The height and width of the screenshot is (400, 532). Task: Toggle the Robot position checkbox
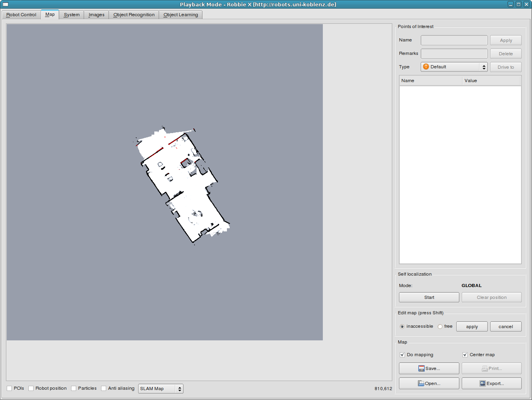pyautogui.click(x=31, y=389)
